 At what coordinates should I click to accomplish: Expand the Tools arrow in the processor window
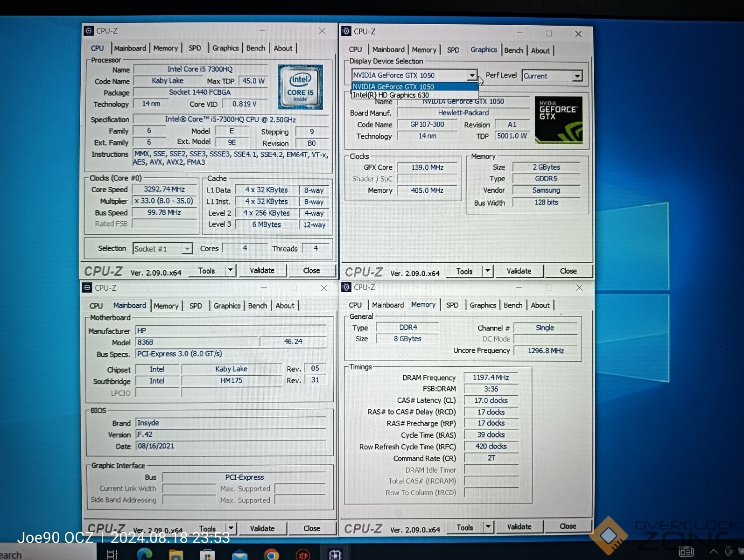pyautogui.click(x=230, y=270)
